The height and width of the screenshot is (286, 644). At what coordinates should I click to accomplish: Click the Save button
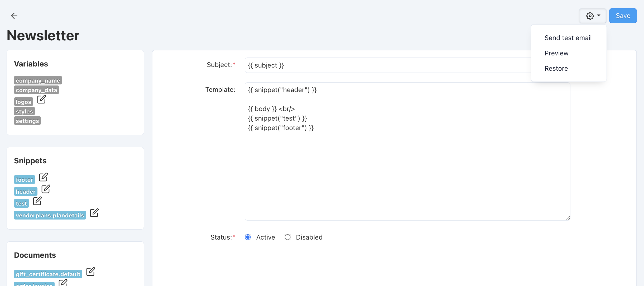pos(623,16)
